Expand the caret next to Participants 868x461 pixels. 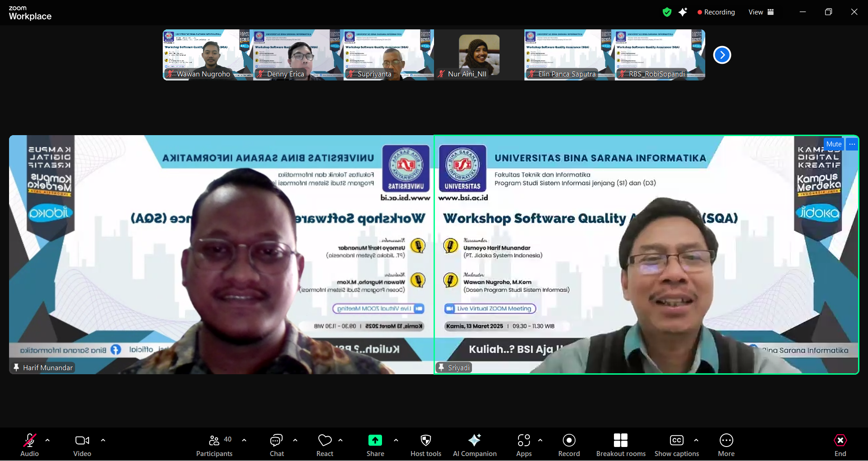point(244,440)
